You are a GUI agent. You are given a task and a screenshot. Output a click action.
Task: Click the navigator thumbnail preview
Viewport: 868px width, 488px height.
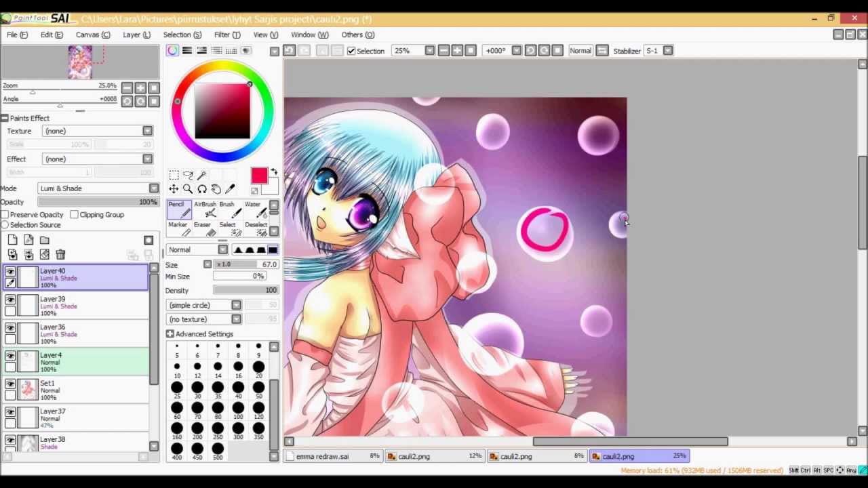tap(80, 62)
